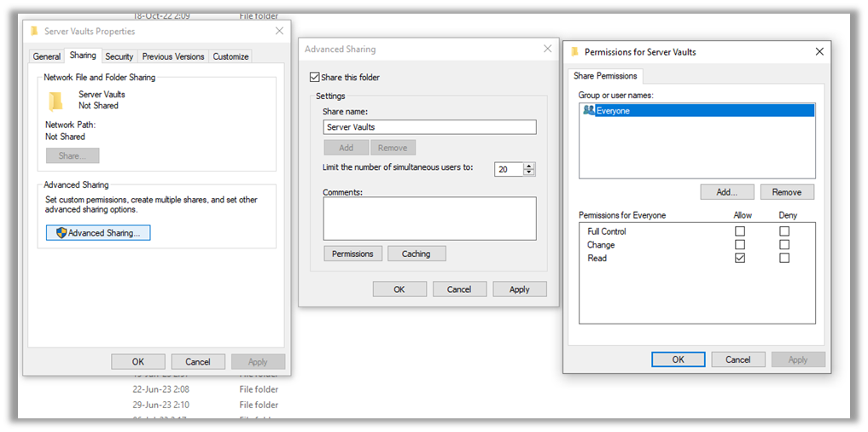Close the Advanced Sharing dialog
Viewport: 868px width, 432px height.
(547, 50)
